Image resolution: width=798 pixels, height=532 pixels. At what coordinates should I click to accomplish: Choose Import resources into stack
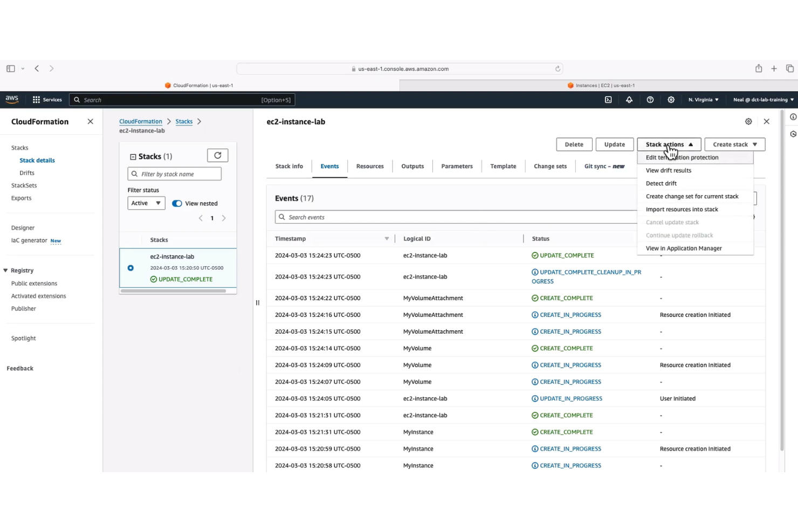point(695,209)
